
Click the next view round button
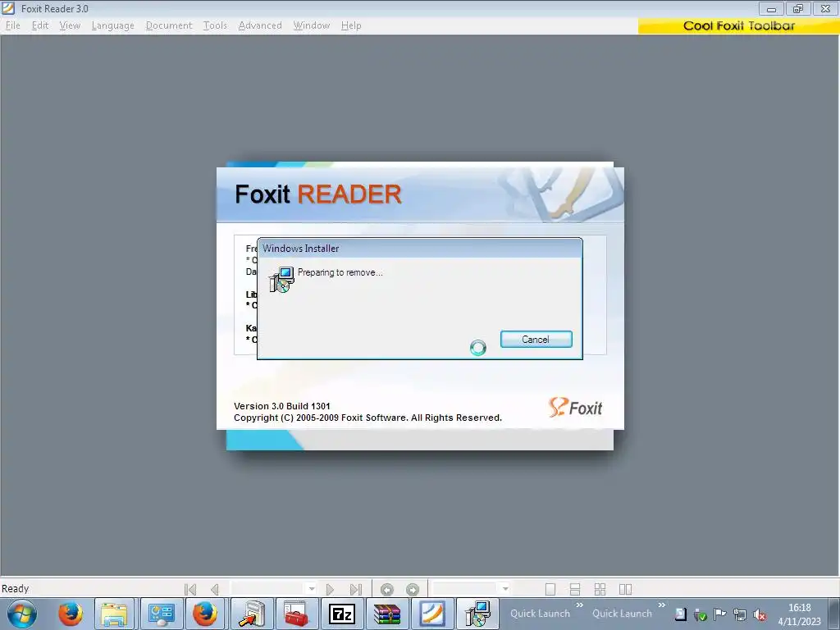point(413,589)
